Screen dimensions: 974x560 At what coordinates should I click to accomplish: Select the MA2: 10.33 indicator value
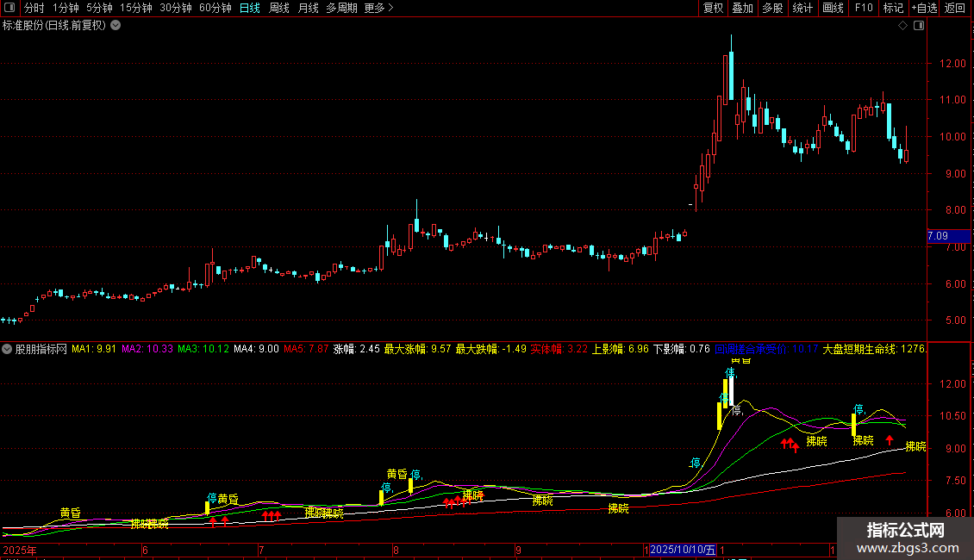coord(147,349)
